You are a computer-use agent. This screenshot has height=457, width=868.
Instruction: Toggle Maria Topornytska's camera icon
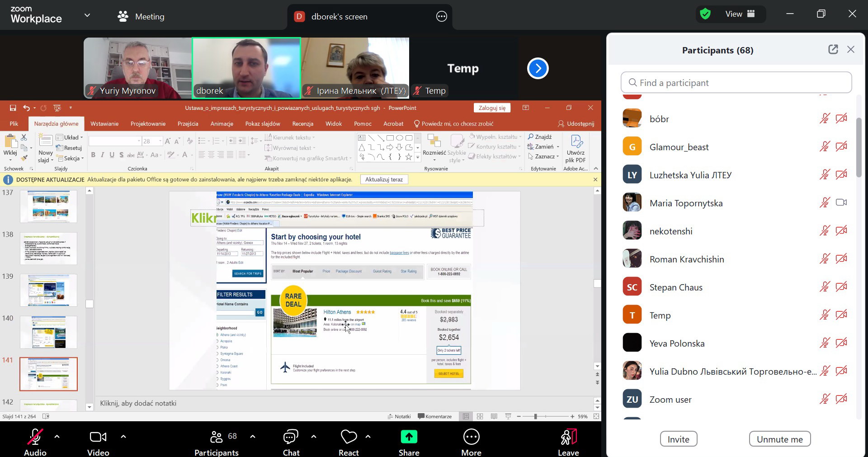pyautogui.click(x=841, y=203)
